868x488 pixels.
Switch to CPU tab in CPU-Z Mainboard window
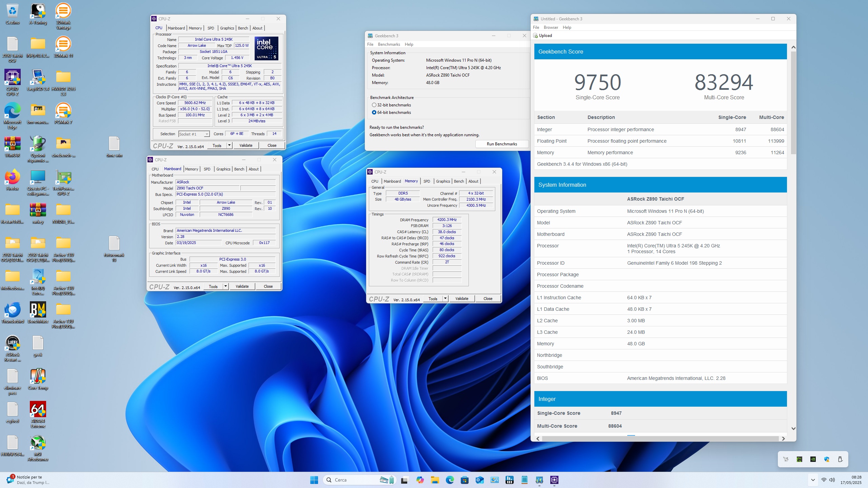click(155, 169)
